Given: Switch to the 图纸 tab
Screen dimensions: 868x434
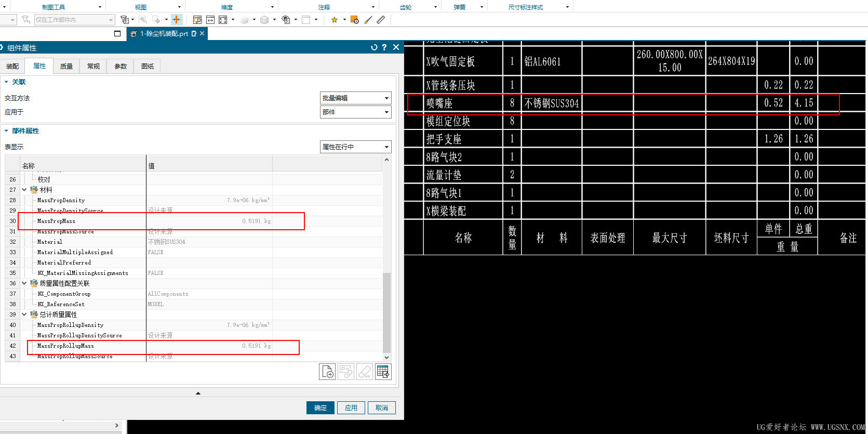Looking at the screenshot, I should [148, 66].
